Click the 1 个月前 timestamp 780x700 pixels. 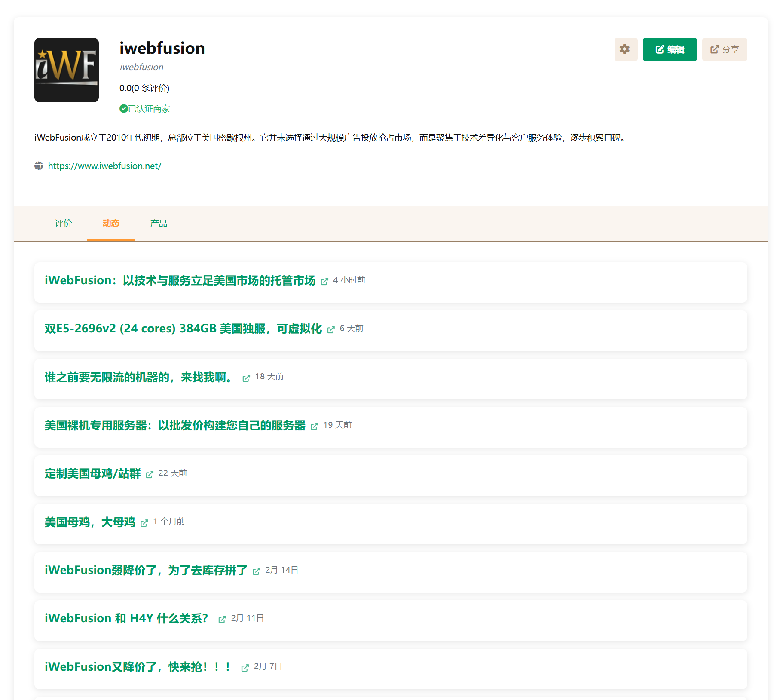click(x=169, y=521)
